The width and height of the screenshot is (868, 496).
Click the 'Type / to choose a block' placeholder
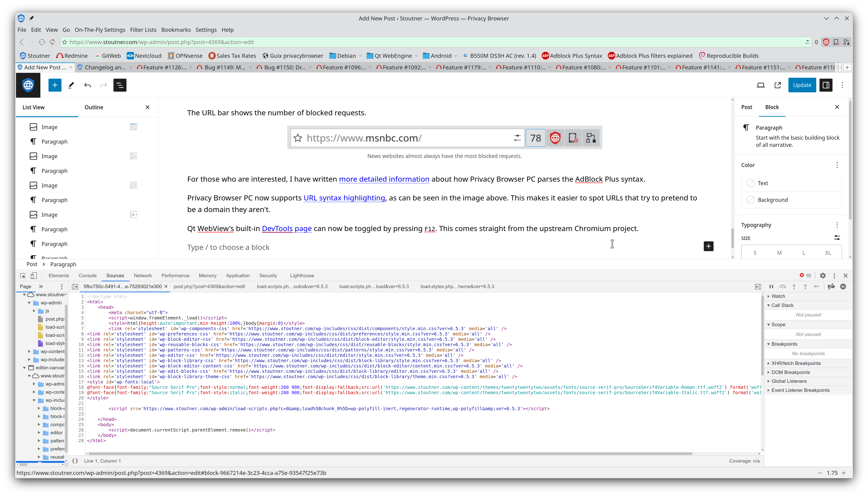pyautogui.click(x=228, y=247)
